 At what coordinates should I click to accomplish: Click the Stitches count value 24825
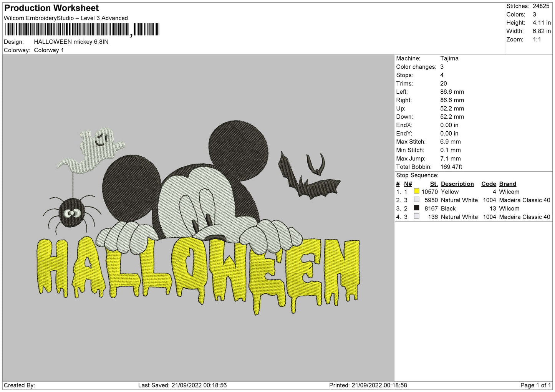541,6
